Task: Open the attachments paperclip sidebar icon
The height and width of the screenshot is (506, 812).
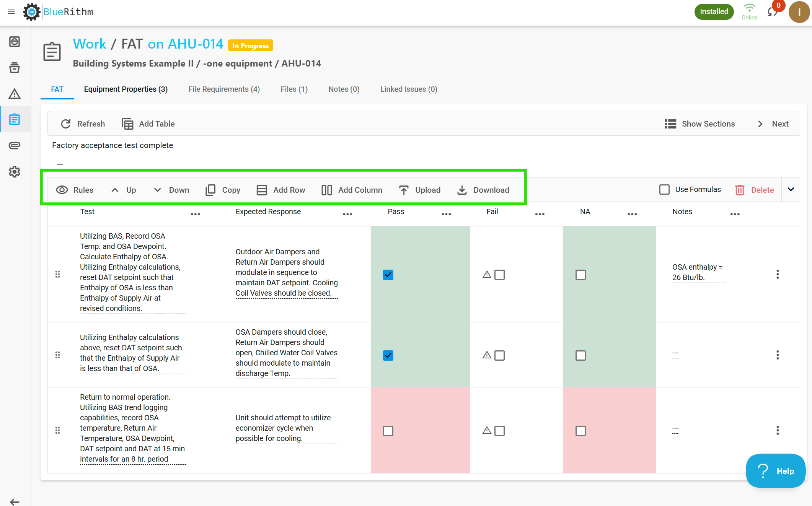Action: coord(15,146)
